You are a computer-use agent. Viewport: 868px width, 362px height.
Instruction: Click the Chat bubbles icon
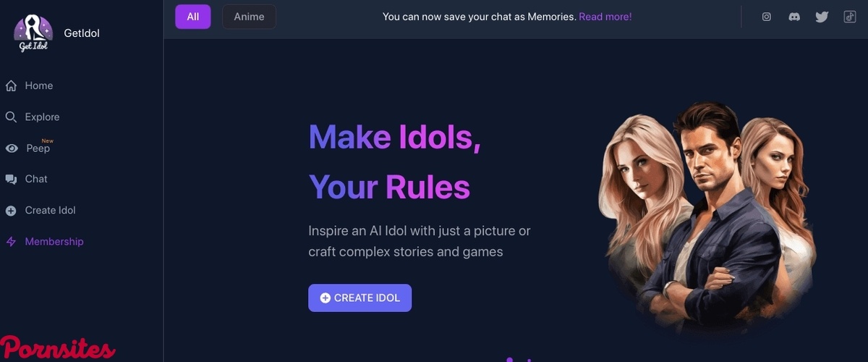point(11,180)
